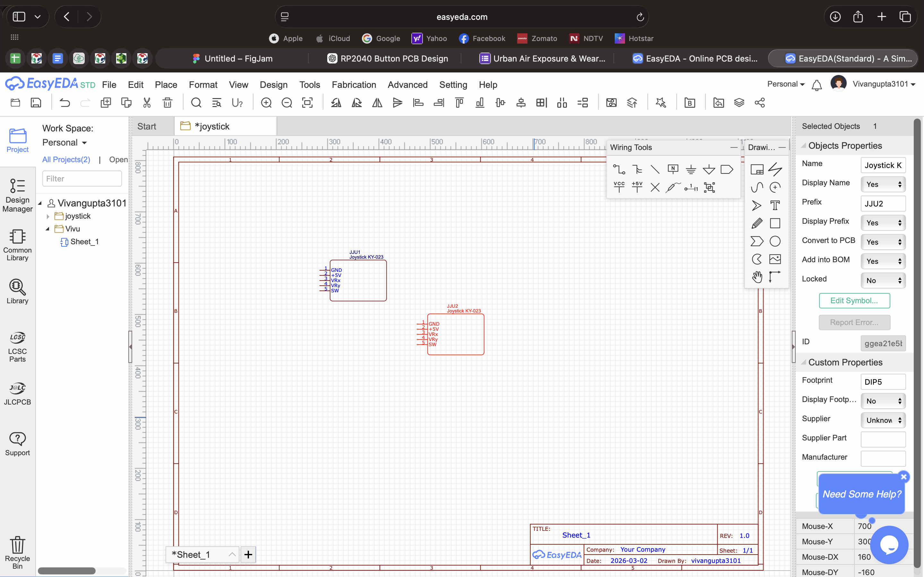Image resolution: width=924 pixels, height=577 pixels.
Task: Click the Zoom In toolbar icon
Action: coord(266,103)
